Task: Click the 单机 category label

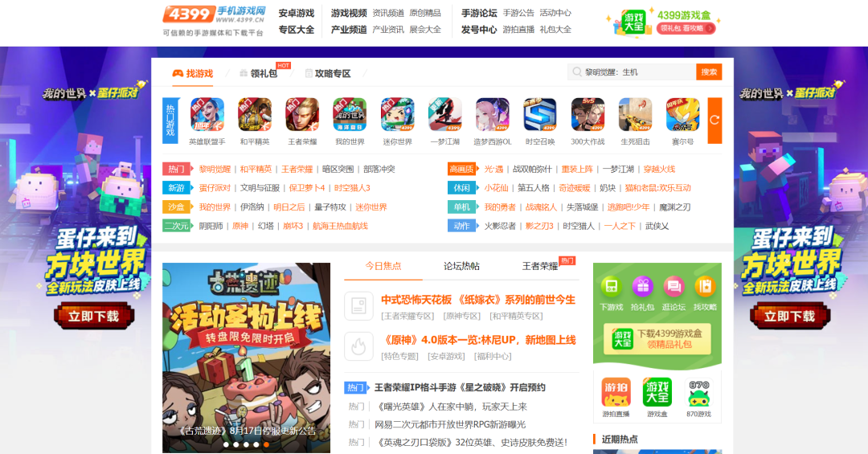Action: pyautogui.click(x=461, y=207)
